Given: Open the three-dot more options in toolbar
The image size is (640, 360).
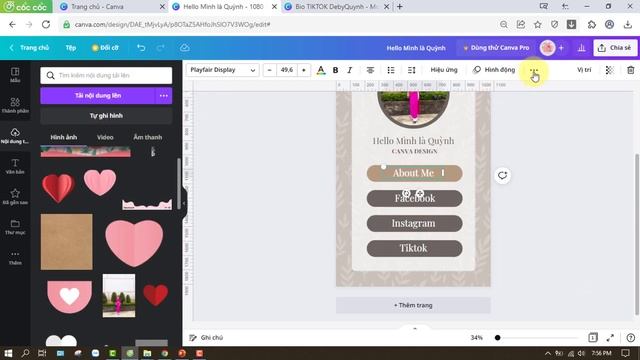Looking at the screenshot, I should point(534,70).
